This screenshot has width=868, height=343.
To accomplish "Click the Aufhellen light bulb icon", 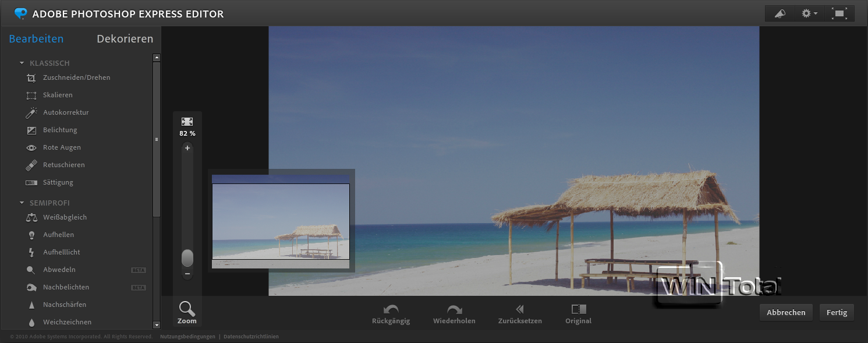I will 31,235.
